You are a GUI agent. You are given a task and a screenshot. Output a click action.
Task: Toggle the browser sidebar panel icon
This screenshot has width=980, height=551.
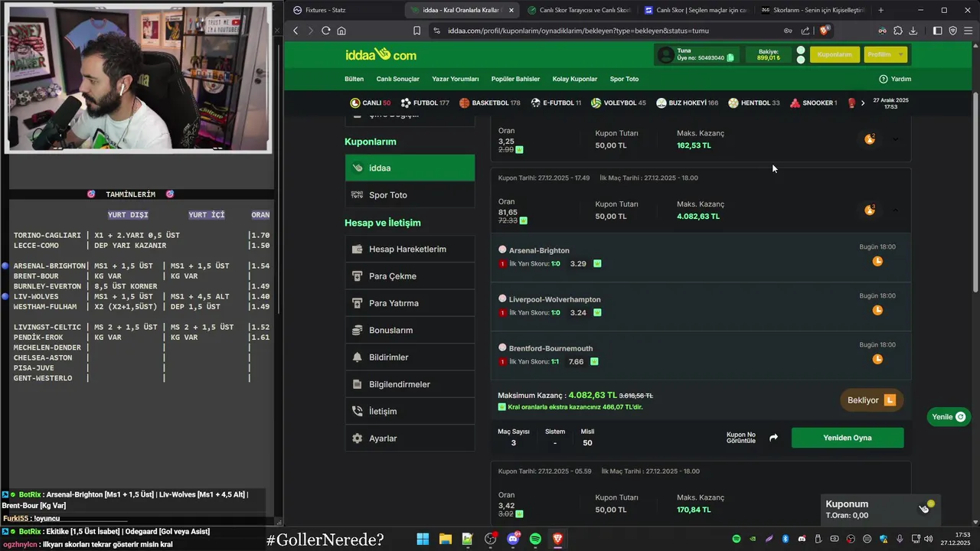click(x=937, y=31)
